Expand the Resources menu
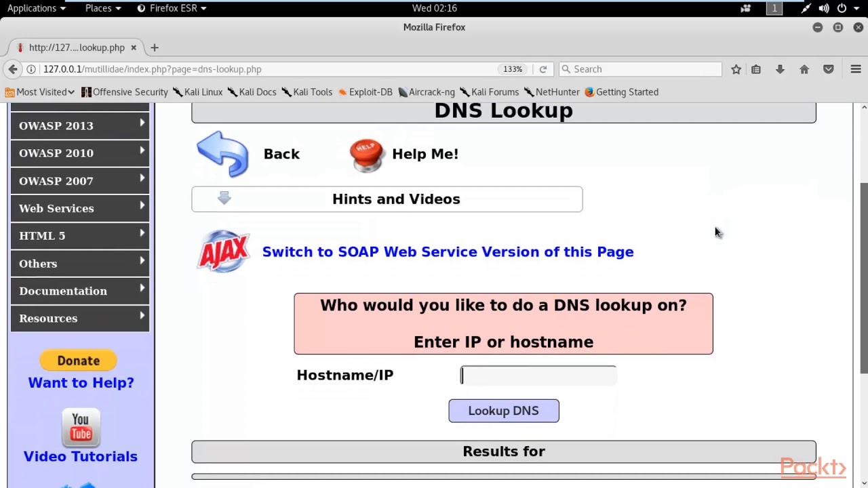The width and height of the screenshot is (868, 488). tap(80, 319)
